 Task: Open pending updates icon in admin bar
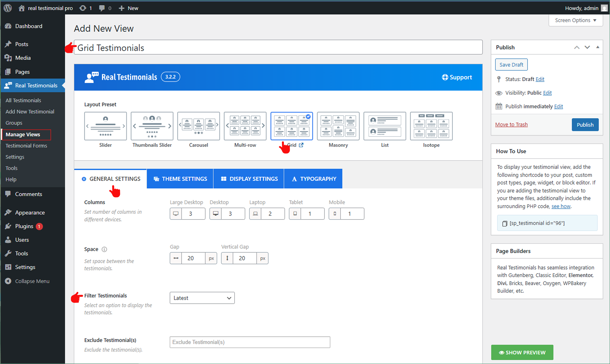click(x=83, y=8)
